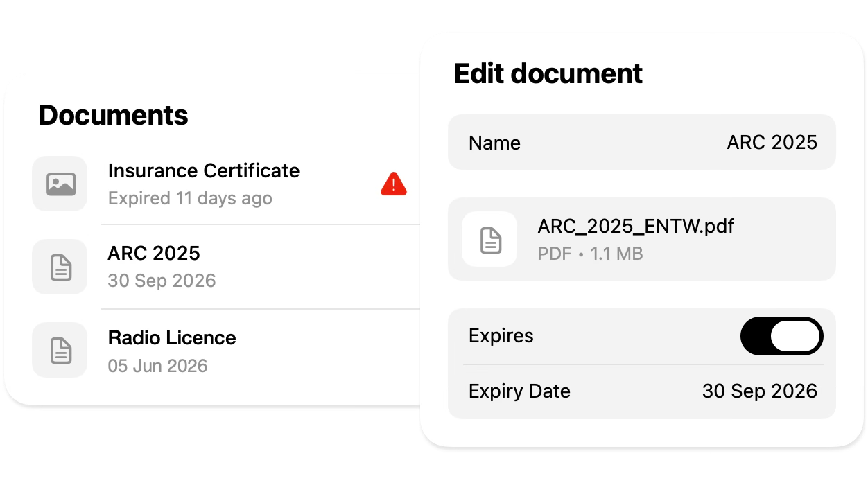
Task: Open the expiry date picker showing 30 Sep 2026
Action: coord(759,391)
